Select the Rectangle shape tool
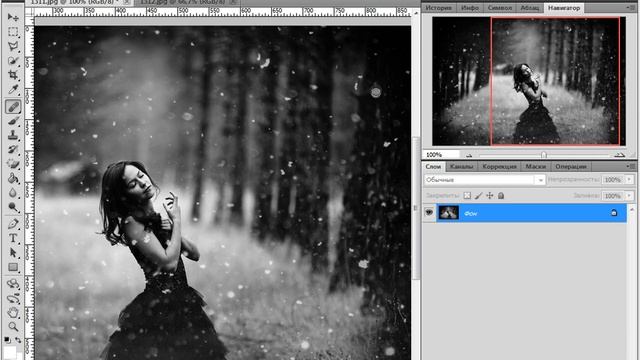 pyautogui.click(x=13, y=267)
